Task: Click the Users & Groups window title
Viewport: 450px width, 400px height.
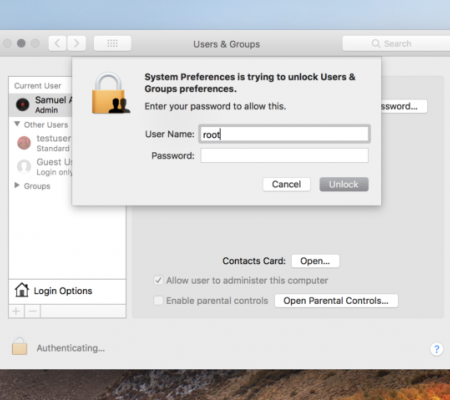Action: (227, 44)
